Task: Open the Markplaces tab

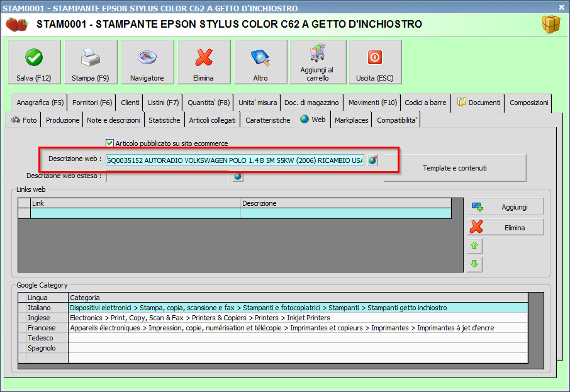Action: [351, 120]
